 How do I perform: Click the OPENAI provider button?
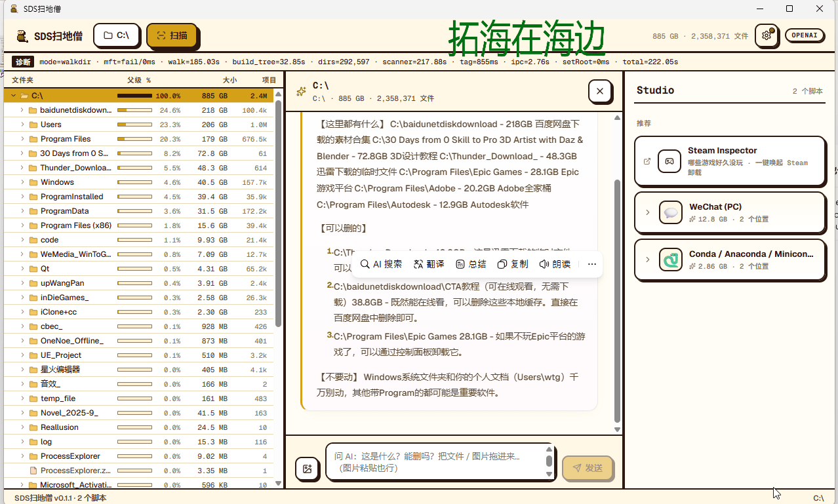[805, 35]
